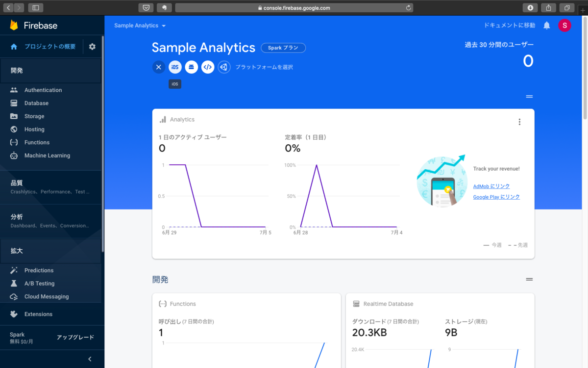Click the Track your revenue illustration
The image size is (588, 368).
pos(442,181)
